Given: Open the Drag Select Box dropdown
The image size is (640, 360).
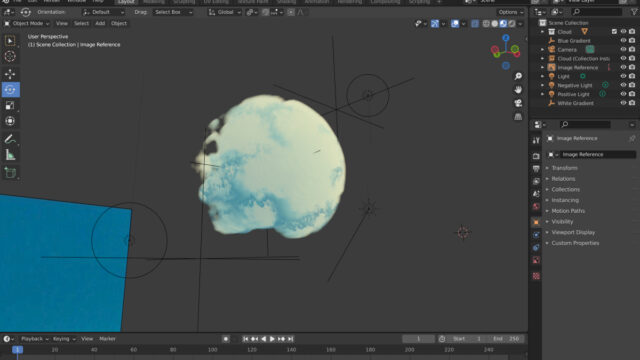Looking at the screenshot, I should click(173, 12).
